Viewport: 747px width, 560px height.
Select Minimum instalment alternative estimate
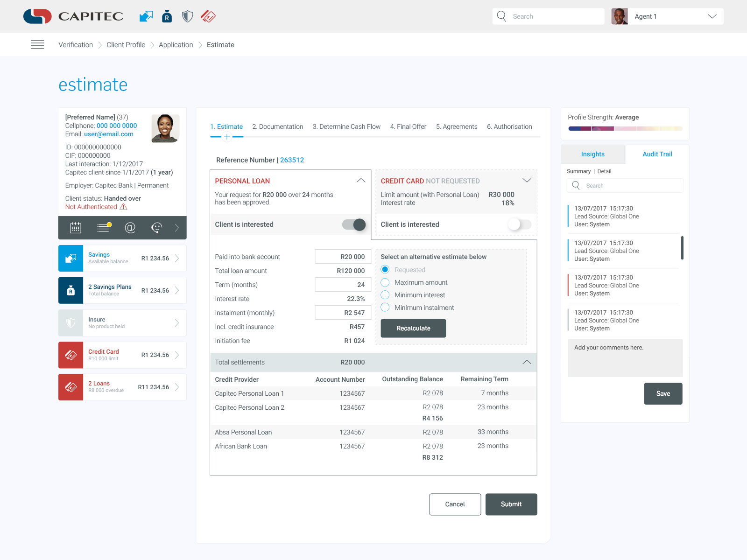click(385, 308)
